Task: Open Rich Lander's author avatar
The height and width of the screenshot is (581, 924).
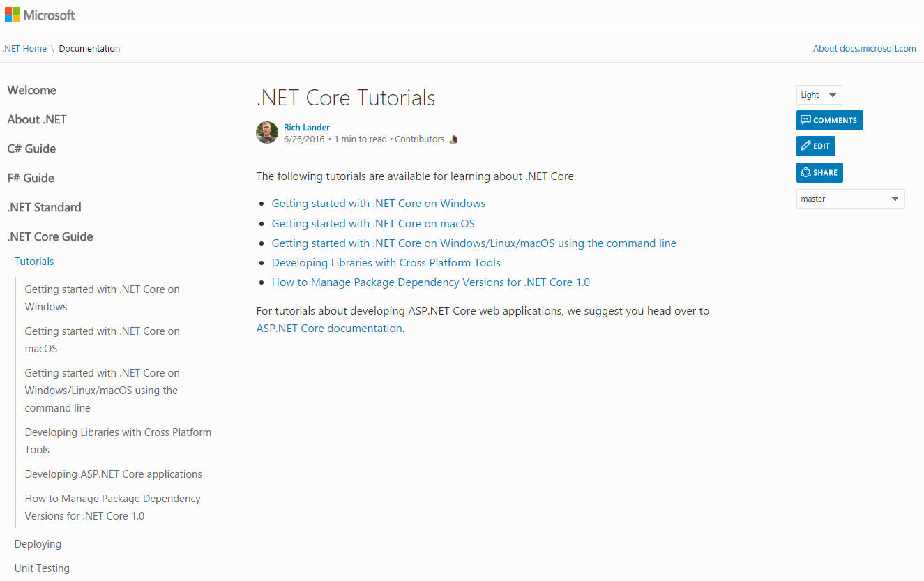Action: 267,133
